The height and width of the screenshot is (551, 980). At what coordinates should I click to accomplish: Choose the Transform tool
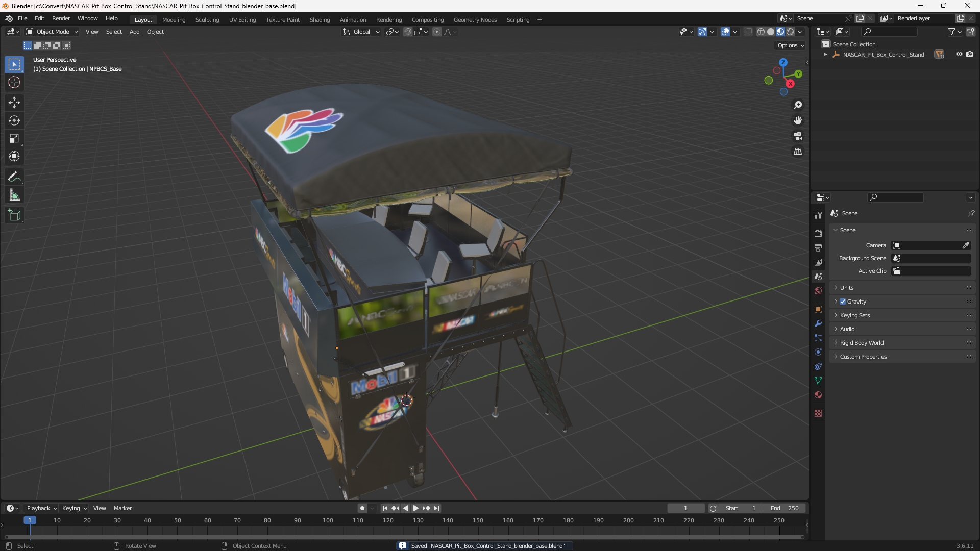[14, 156]
